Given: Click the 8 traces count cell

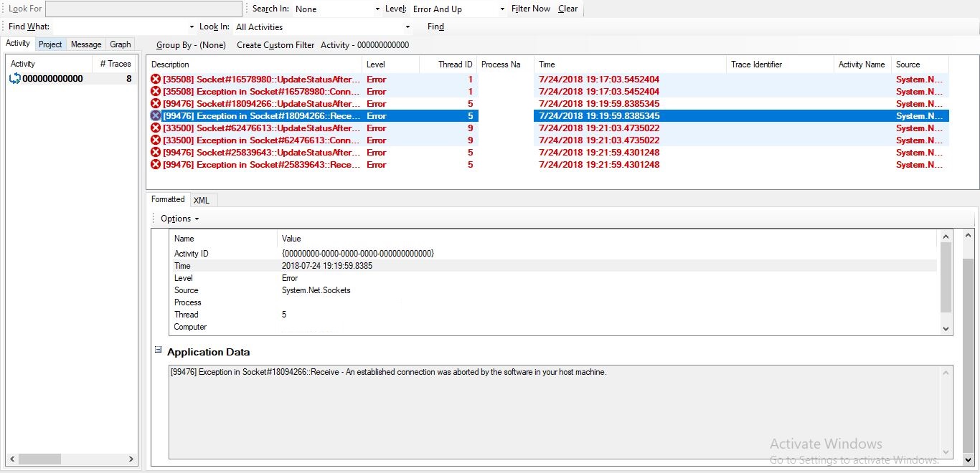Looking at the screenshot, I should point(129,79).
